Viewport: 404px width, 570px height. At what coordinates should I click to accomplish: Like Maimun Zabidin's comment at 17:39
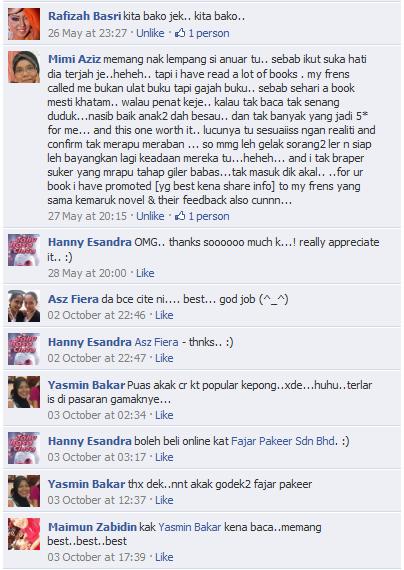coord(164,557)
